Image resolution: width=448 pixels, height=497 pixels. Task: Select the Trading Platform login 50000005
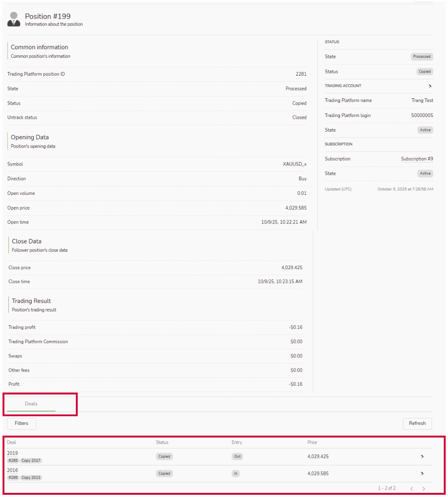pos(422,116)
